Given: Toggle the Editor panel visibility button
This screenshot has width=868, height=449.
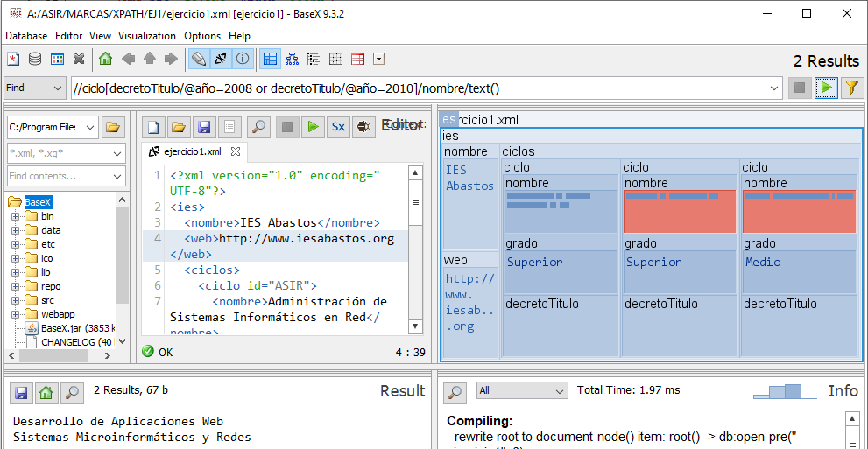Looking at the screenshot, I should tap(199, 60).
